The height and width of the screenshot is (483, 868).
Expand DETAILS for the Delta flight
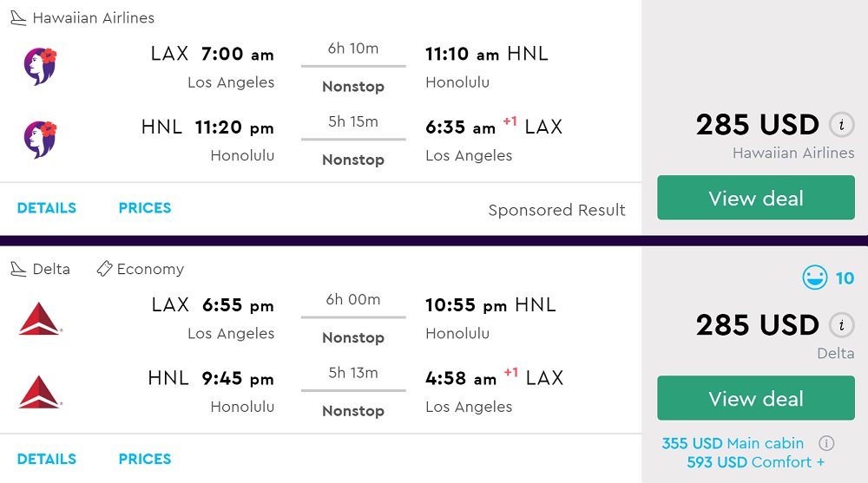(x=47, y=459)
